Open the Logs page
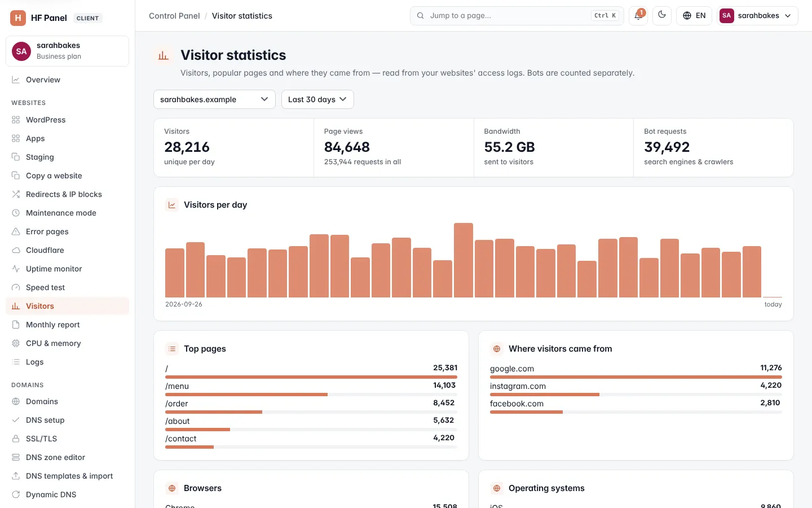 pos(67,362)
